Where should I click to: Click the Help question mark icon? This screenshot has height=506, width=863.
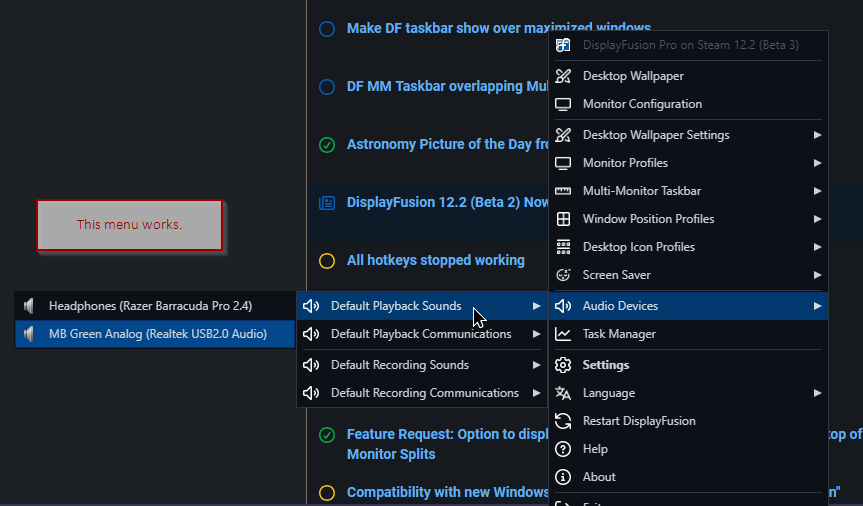point(563,449)
